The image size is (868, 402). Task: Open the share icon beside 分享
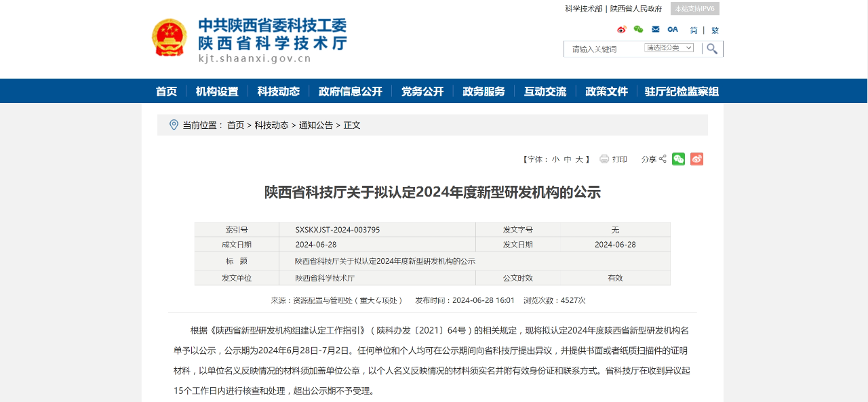(662, 159)
